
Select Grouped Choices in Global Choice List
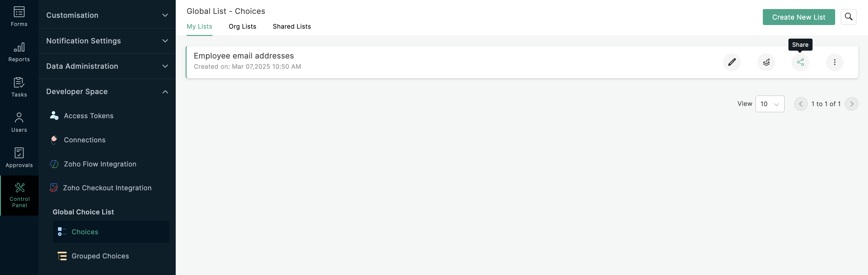pos(100,256)
